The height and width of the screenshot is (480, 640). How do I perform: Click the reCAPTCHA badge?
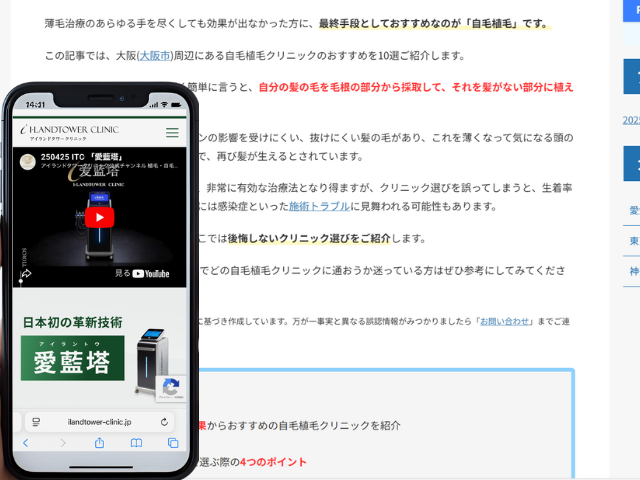coord(170,389)
